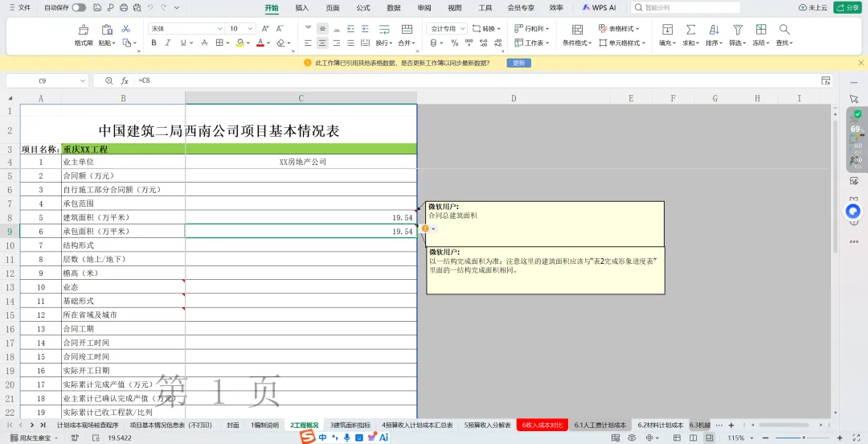868x444 pixels.
Task: Click the Convert (转换) button
Action: (x=486, y=29)
